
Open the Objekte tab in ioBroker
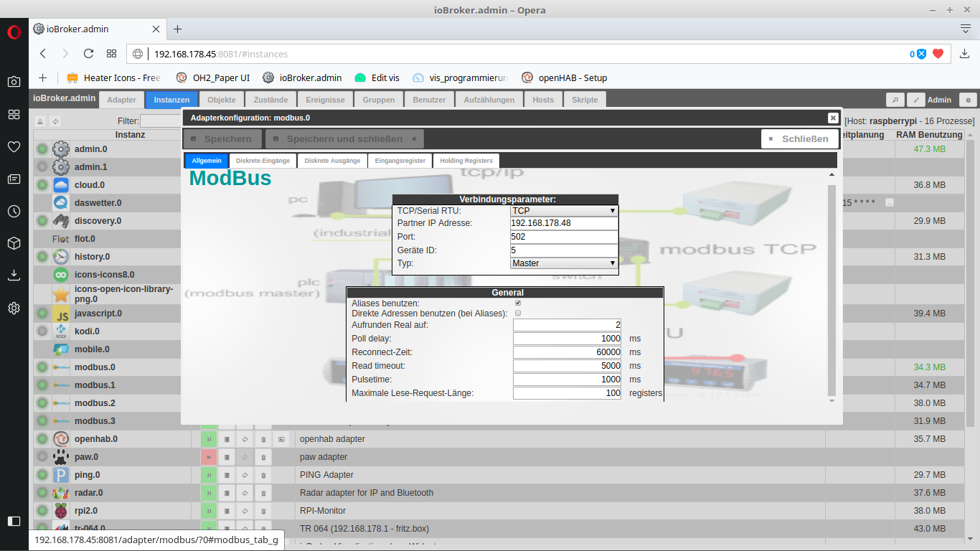[x=221, y=100]
